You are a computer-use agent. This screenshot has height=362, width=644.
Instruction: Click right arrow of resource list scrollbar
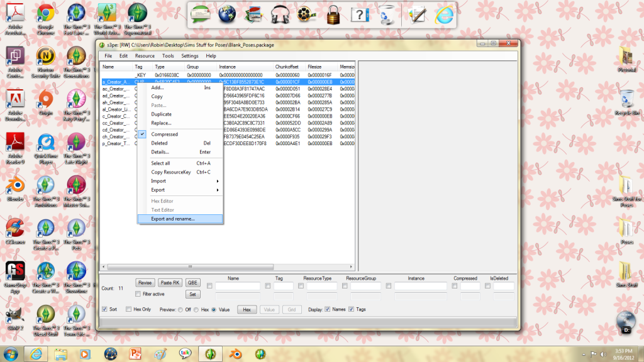[351, 266]
